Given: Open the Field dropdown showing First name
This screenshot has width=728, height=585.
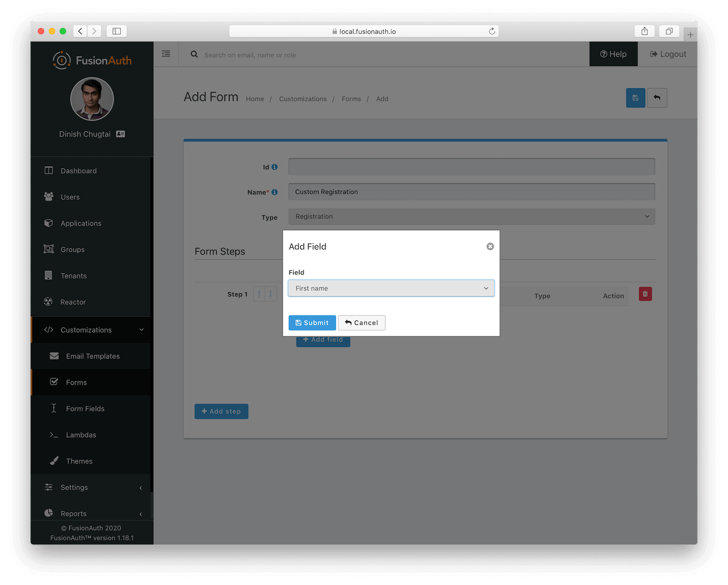Looking at the screenshot, I should point(391,288).
